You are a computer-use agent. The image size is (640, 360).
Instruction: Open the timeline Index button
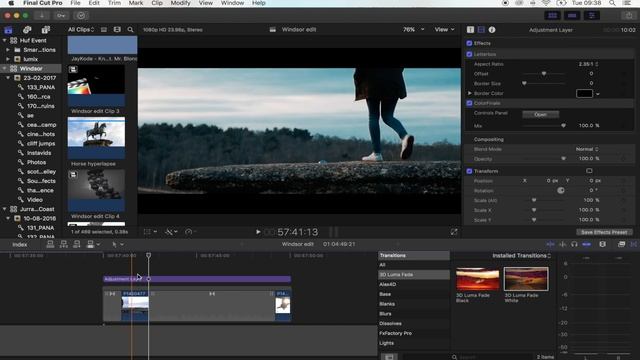coord(20,244)
